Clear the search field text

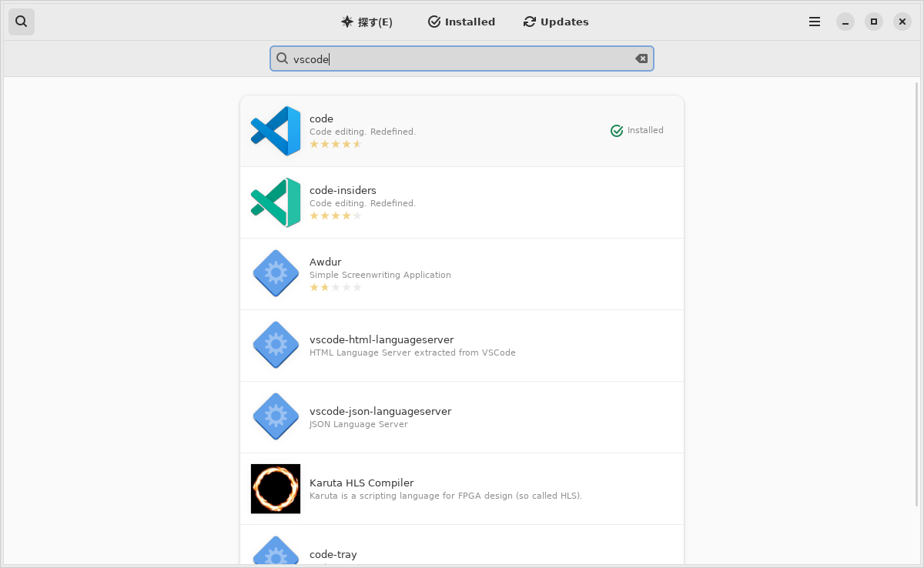641,58
